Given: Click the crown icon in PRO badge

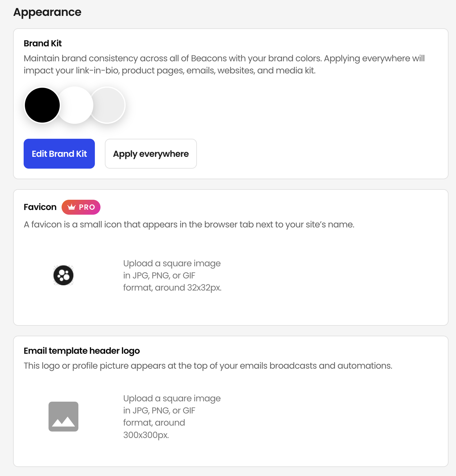Looking at the screenshot, I should coord(72,207).
